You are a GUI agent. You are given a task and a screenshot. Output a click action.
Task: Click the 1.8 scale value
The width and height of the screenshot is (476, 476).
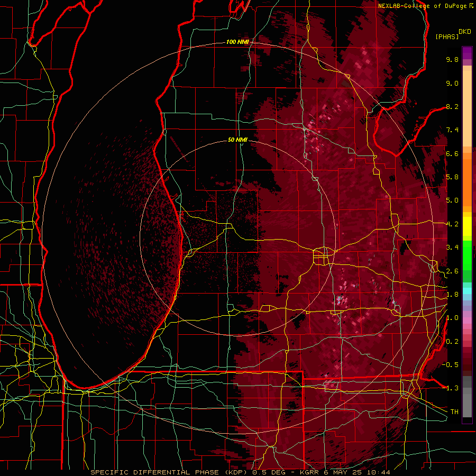[452, 295]
